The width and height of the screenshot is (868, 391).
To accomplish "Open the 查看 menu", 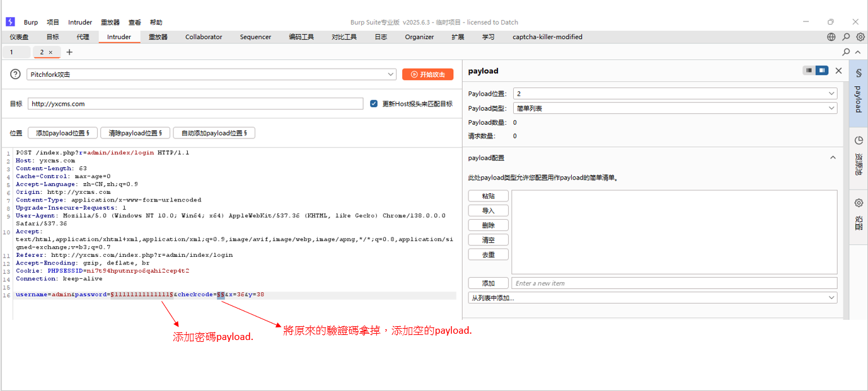I will [x=135, y=22].
